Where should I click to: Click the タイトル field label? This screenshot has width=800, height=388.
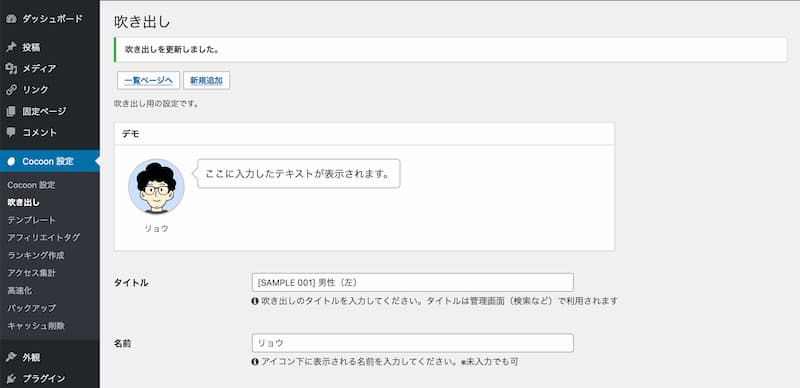(131, 282)
